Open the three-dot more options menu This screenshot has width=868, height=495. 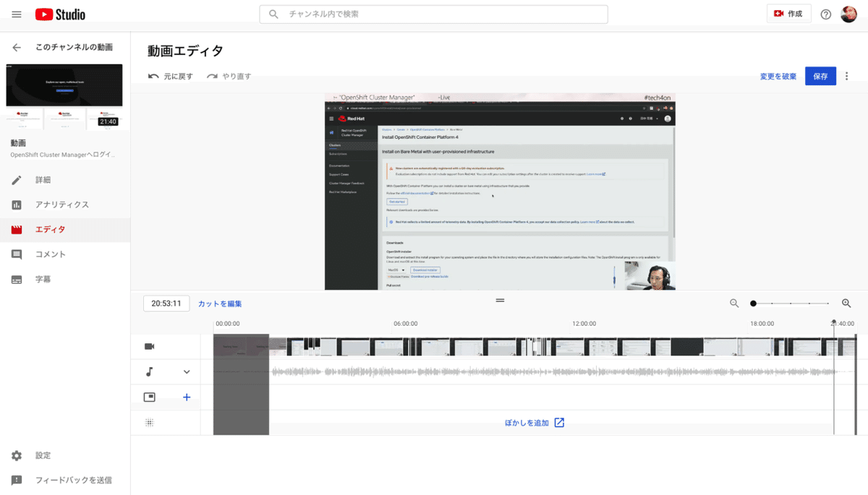click(x=847, y=76)
